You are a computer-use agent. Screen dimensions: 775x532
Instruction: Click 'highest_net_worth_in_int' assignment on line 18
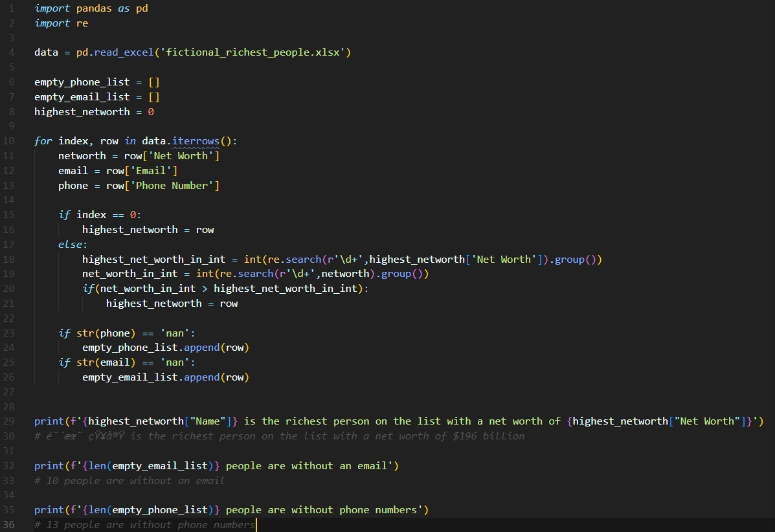tap(153, 260)
